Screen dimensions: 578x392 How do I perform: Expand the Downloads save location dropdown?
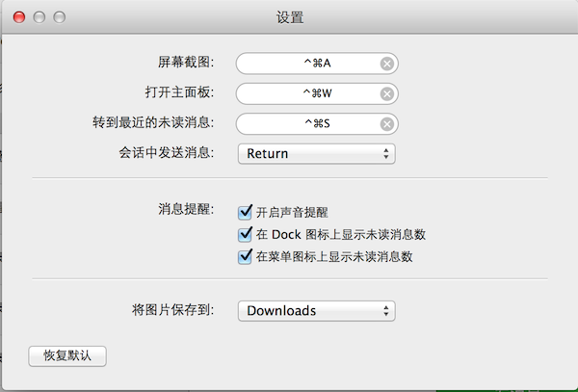(x=317, y=310)
